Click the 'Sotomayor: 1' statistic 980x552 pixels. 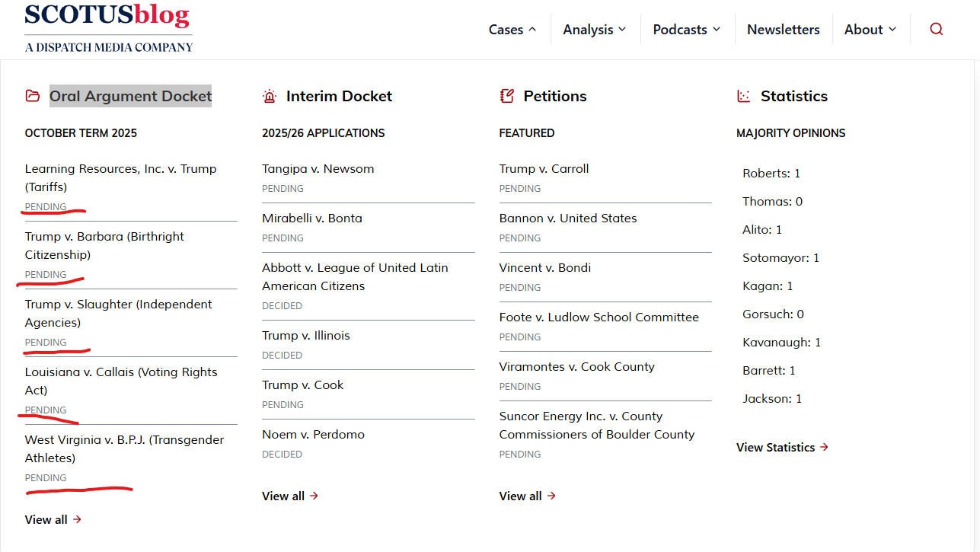[781, 257]
